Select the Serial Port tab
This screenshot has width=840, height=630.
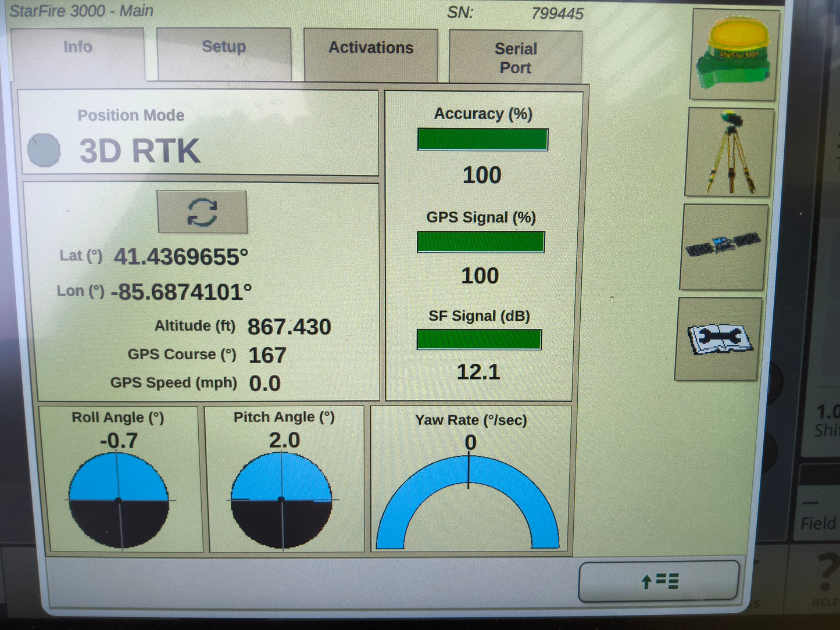[516, 58]
